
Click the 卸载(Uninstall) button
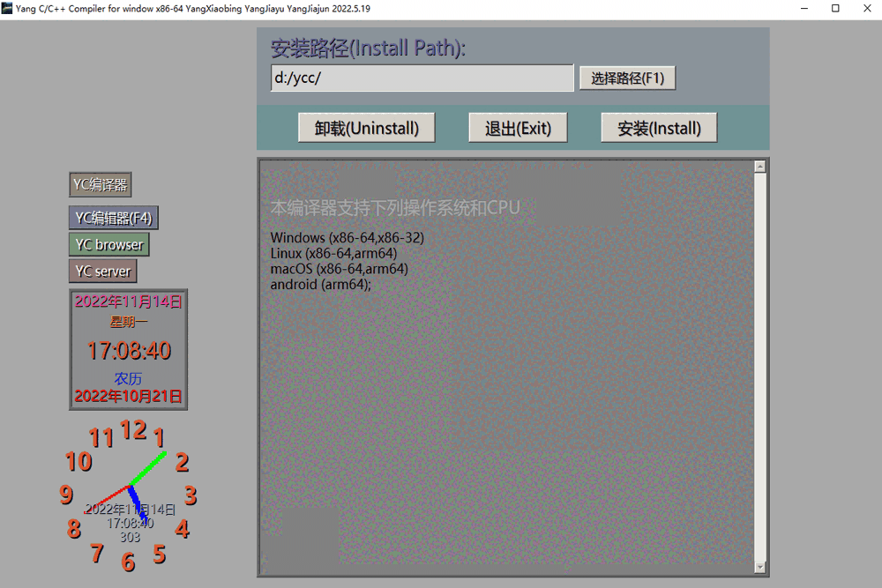point(367,128)
